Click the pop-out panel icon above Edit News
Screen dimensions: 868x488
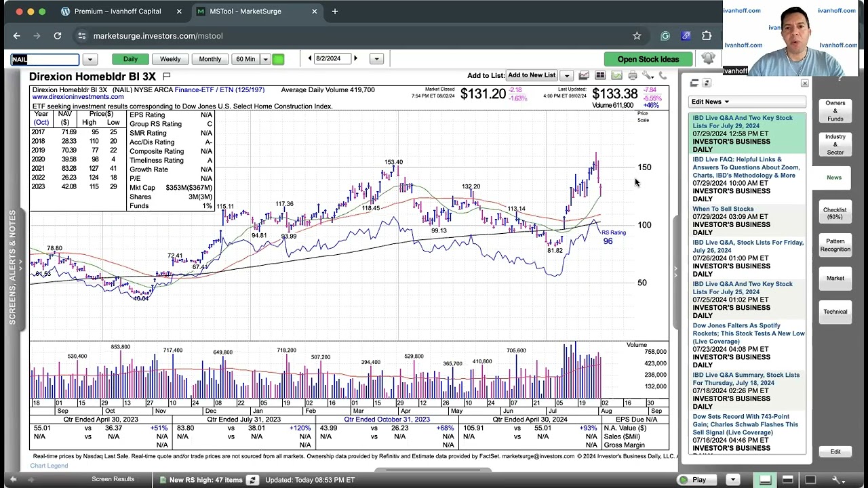click(694, 83)
